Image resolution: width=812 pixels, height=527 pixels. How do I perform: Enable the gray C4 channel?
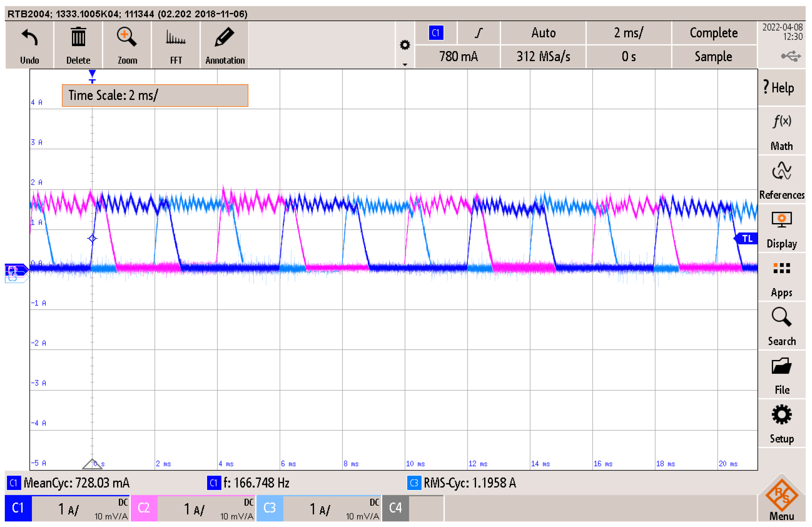(395, 508)
